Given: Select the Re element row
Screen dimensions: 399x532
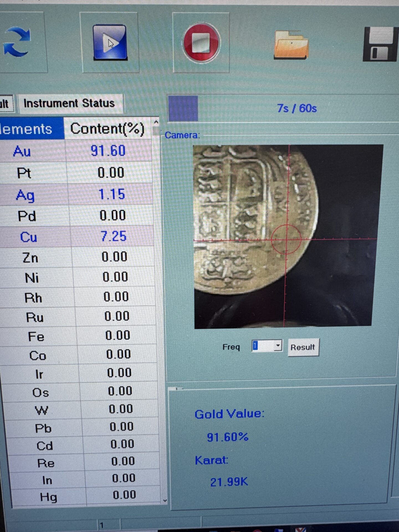Looking at the screenshot, I should (84, 462).
